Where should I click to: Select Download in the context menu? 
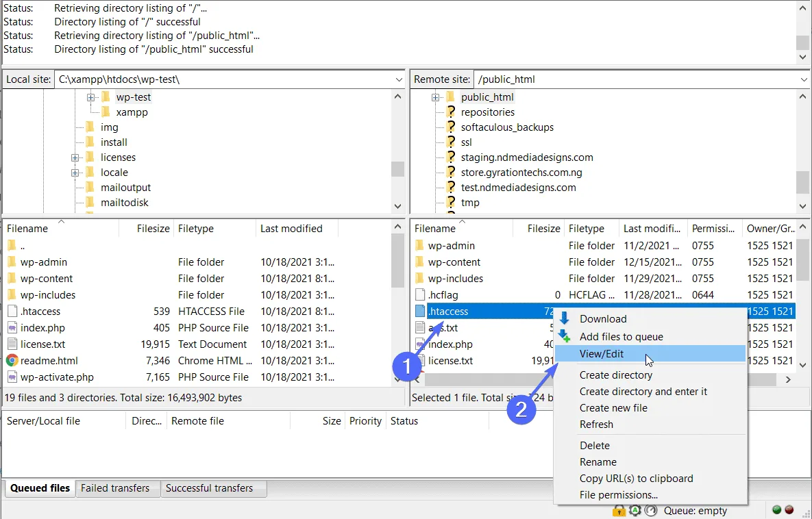point(650,319)
